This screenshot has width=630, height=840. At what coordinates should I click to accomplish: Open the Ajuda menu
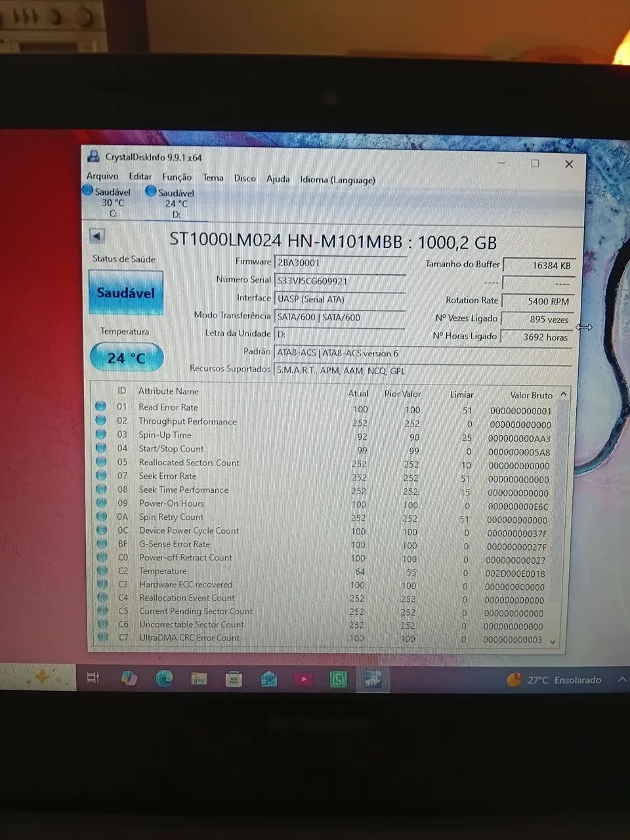click(x=278, y=179)
